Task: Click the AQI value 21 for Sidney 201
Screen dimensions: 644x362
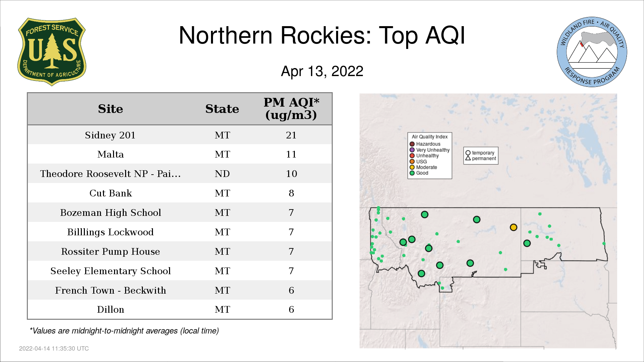Action: tap(291, 135)
